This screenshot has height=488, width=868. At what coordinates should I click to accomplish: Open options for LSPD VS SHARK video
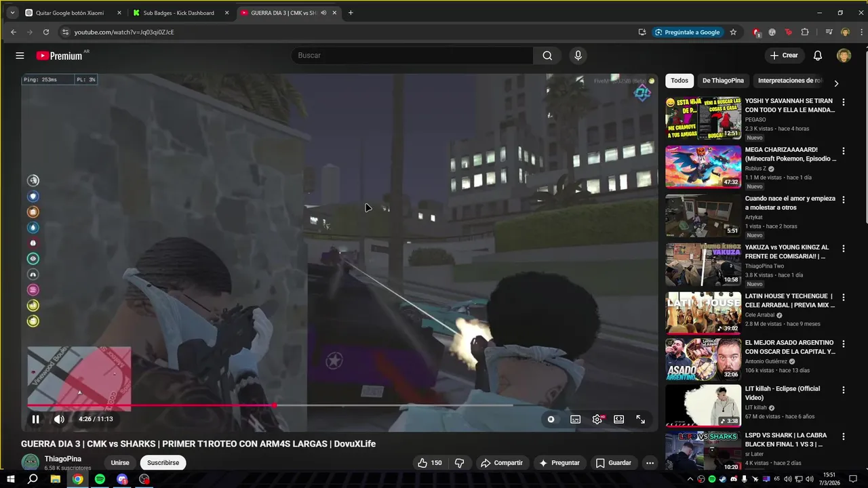[844, 436]
